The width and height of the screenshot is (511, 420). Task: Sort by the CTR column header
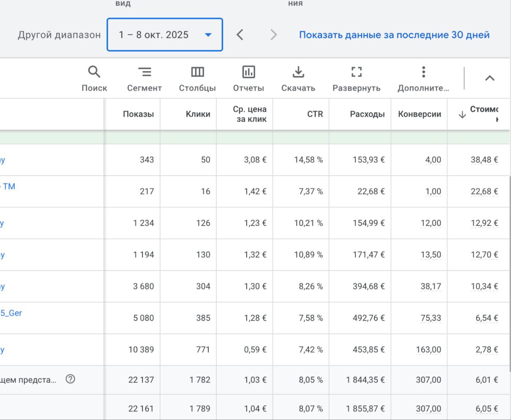(315, 114)
